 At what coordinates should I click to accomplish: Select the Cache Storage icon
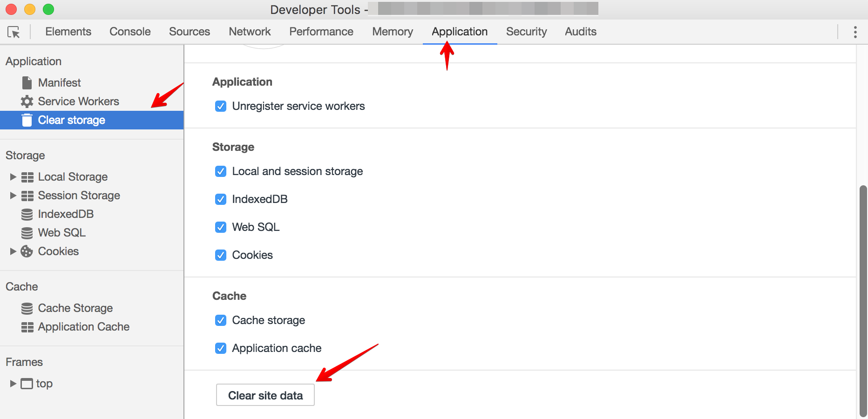27,308
